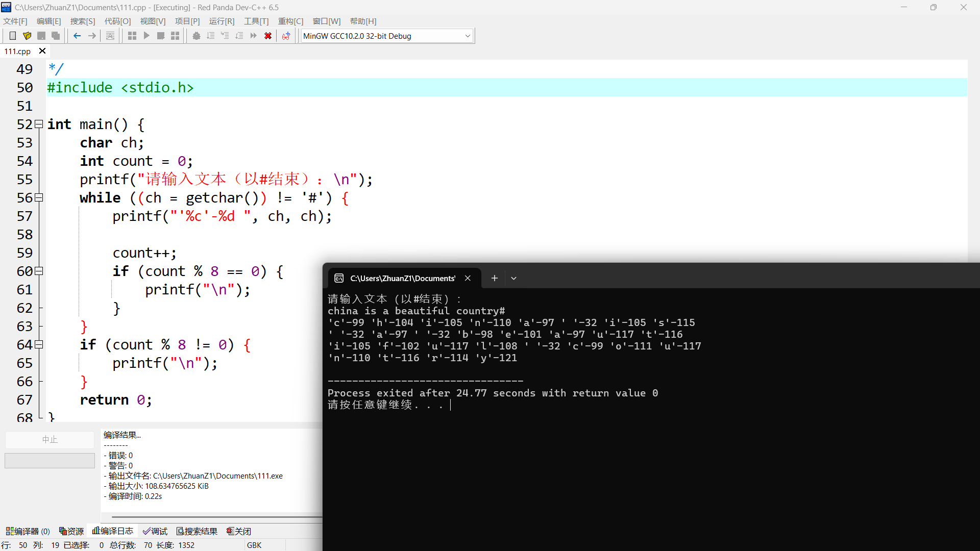This screenshot has width=980, height=551.
Task: Collapse the main() function fold marker
Action: [39, 124]
